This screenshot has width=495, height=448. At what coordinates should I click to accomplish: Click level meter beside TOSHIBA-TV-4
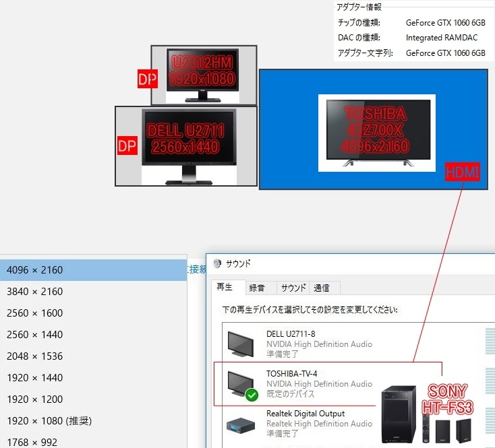coord(490,381)
